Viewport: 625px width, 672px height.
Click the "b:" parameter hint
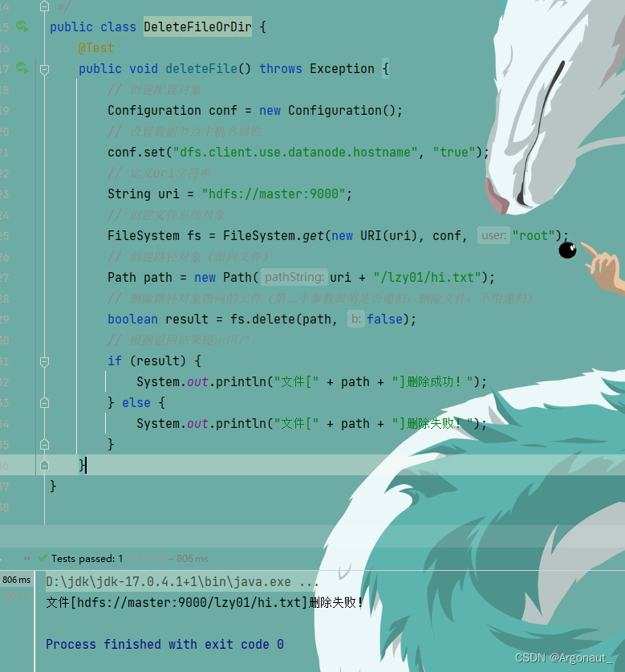(x=356, y=319)
